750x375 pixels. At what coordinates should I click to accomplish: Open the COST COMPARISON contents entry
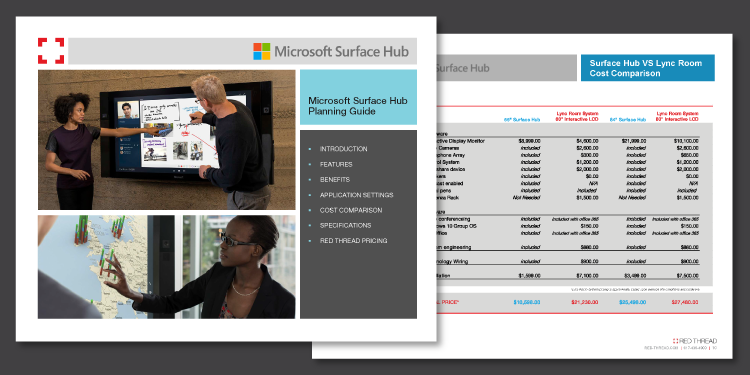pyautogui.click(x=351, y=210)
